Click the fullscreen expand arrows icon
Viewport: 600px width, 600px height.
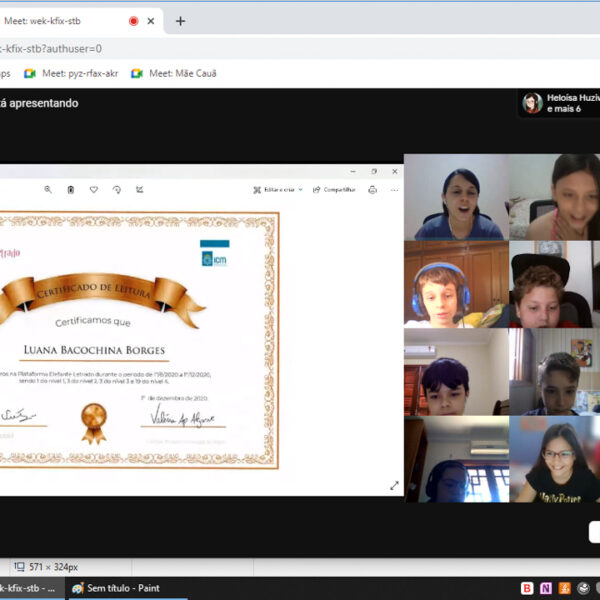(394, 485)
